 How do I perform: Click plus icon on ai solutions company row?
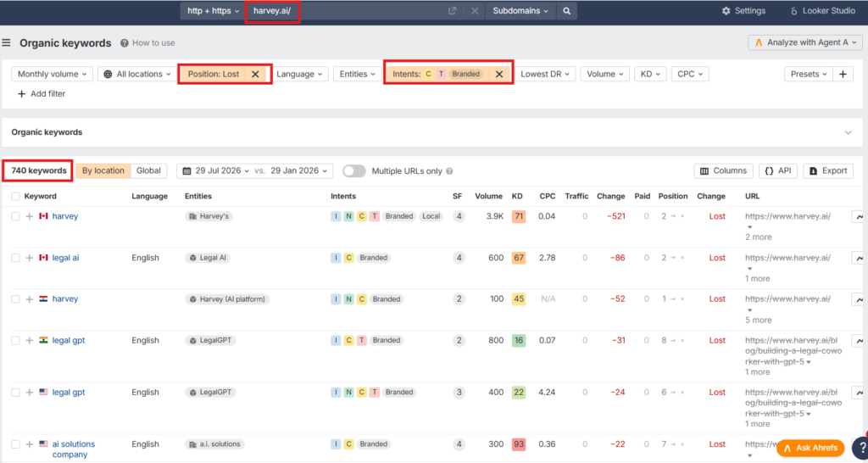(30, 444)
